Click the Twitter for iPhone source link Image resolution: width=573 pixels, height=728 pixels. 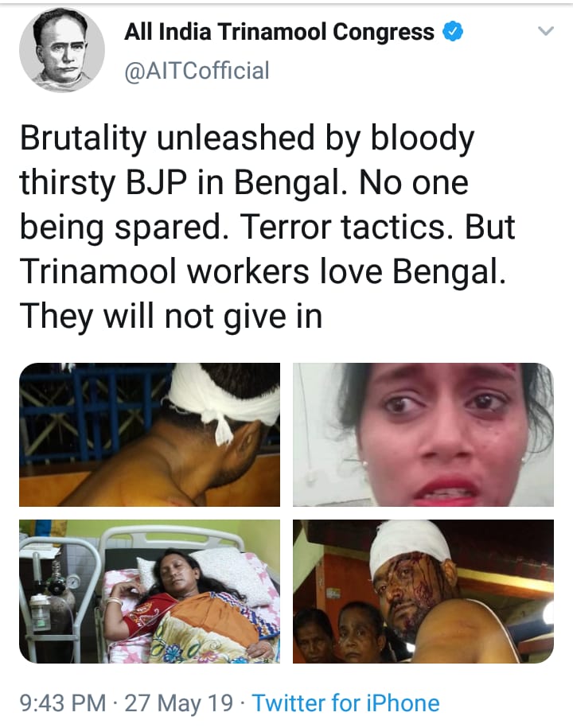click(x=345, y=703)
